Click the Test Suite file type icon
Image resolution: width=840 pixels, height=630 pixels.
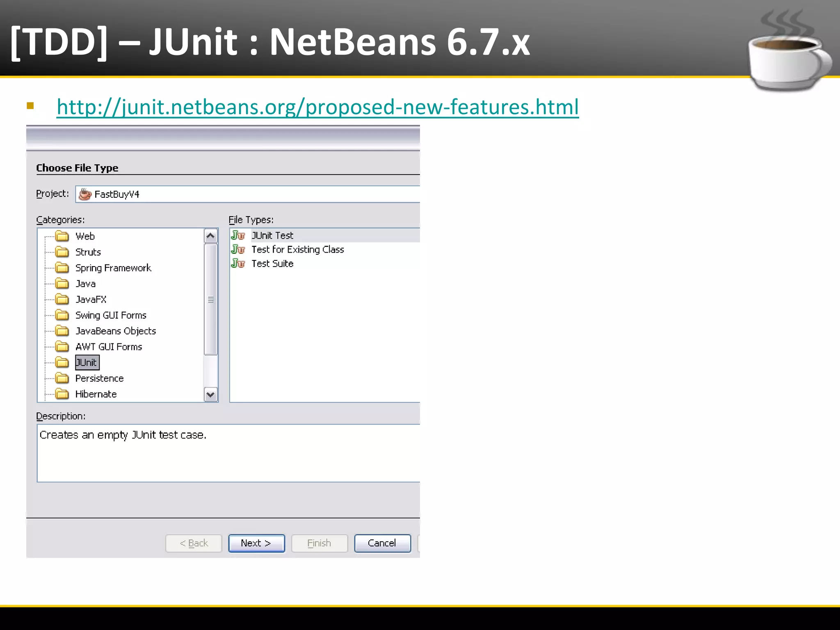pos(238,263)
